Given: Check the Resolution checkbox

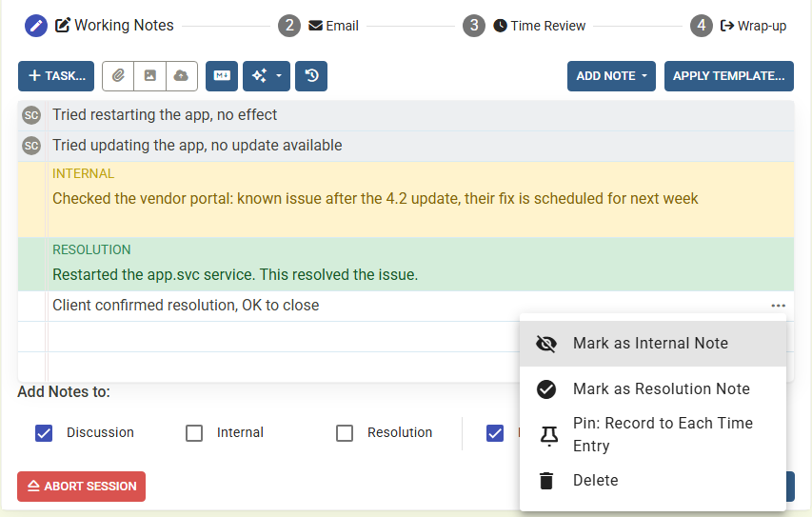Looking at the screenshot, I should point(345,433).
